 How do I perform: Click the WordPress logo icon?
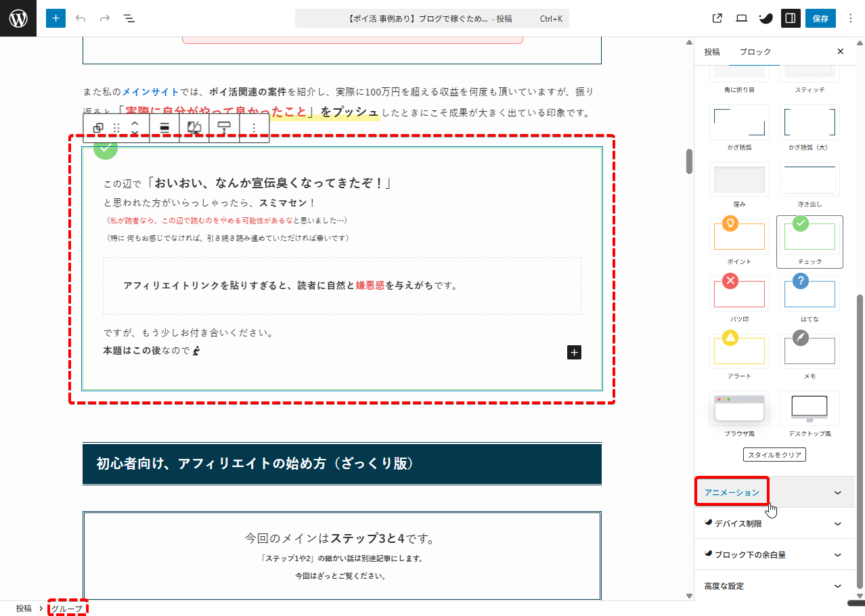[18, 18]
